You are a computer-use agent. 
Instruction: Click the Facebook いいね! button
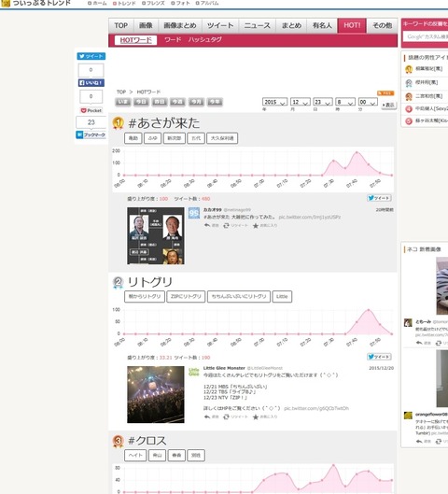coord(91,83)
